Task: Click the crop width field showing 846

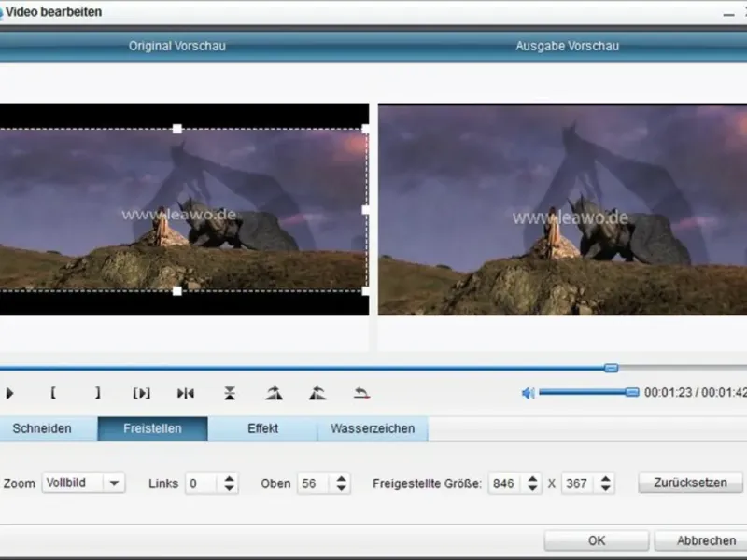Action: click(506, 483)
